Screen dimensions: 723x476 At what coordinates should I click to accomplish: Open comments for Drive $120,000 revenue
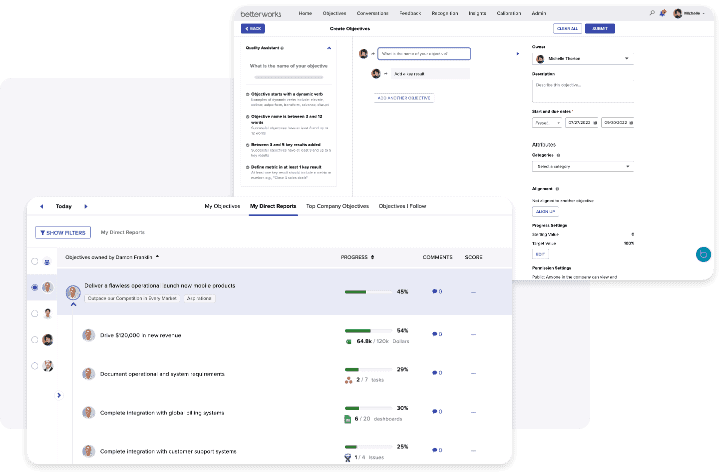(434, 334)
